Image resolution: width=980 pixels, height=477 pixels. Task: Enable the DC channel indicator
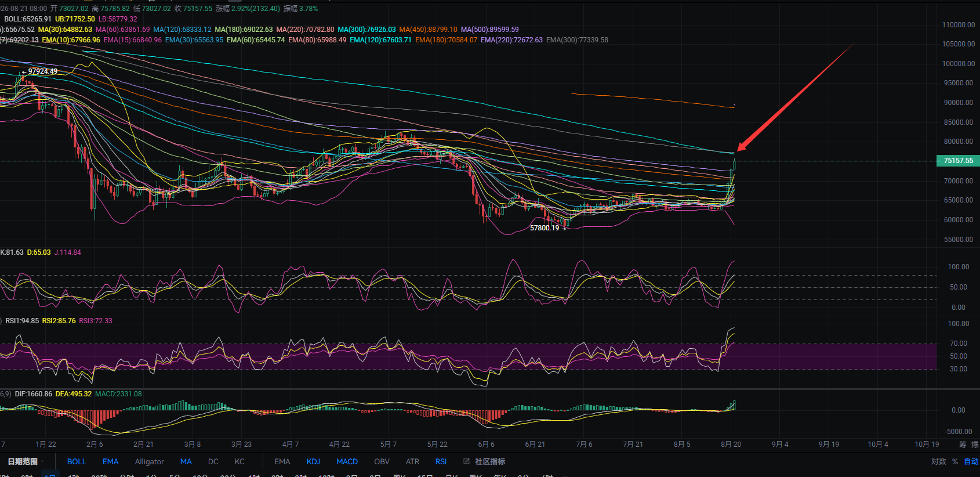[213, 461]
